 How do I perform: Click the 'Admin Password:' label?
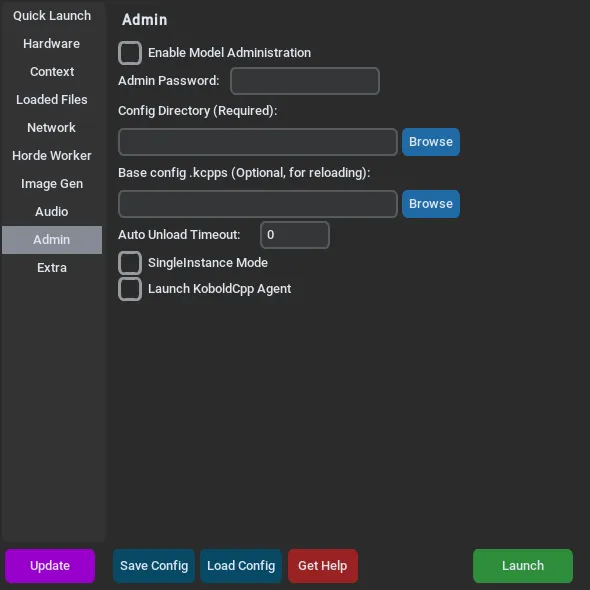[169, 81]
